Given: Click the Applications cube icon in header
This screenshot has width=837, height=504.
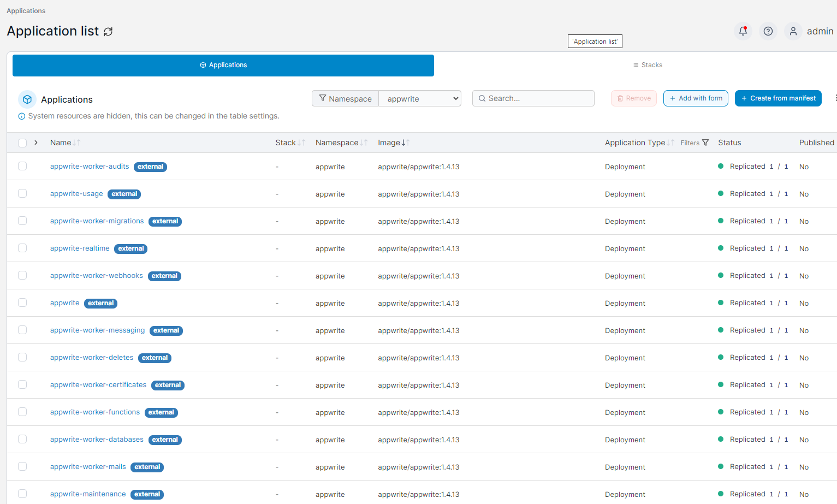Looking at the screenshot, I should click(27, 99).
